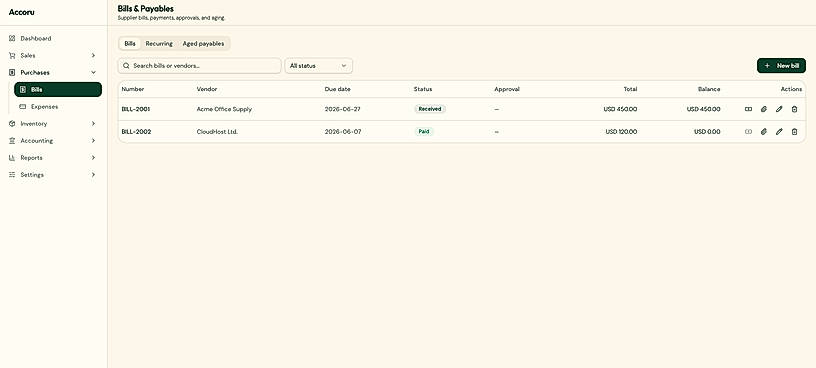Switch to the Recurring tab
816x368 pixels.
pos(159,44)
